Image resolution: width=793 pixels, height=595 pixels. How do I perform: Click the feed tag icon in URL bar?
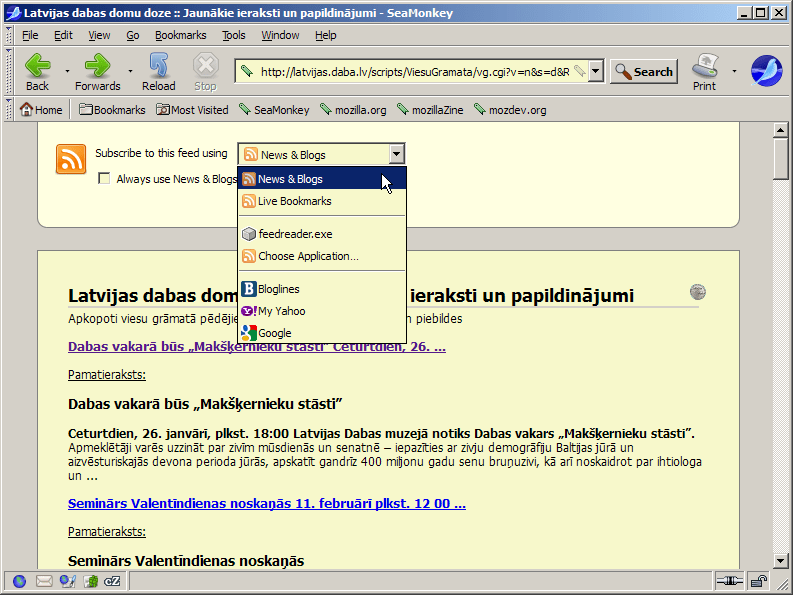580,71
